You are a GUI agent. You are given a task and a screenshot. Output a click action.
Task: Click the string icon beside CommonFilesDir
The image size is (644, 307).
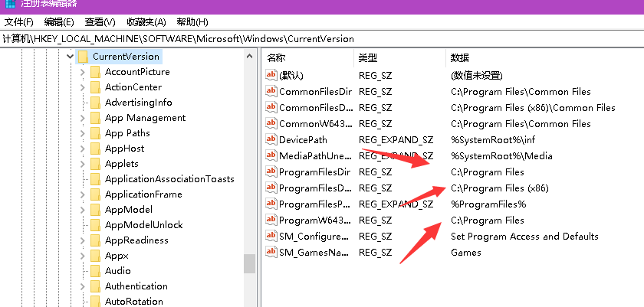(x=271, y=91)
